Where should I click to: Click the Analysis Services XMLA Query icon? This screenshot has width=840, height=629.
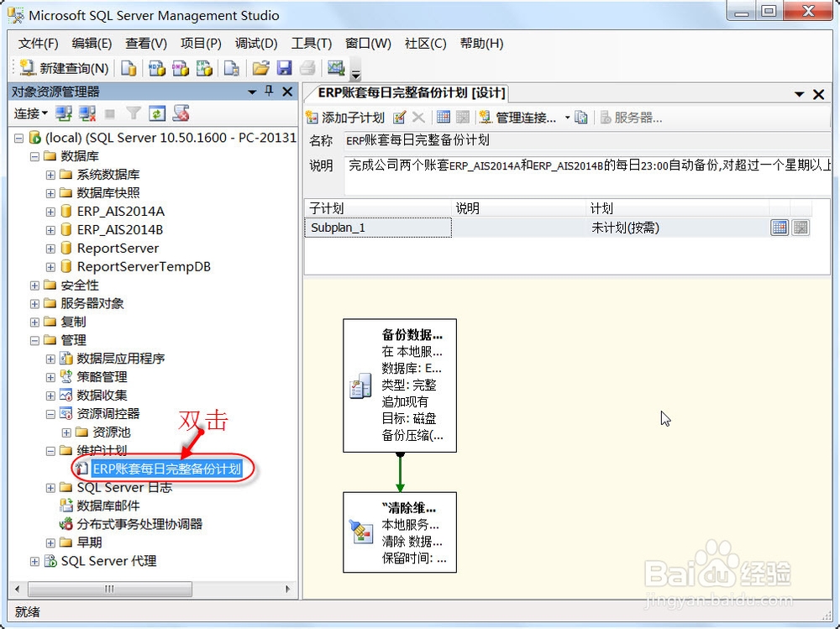coord(205,68)
